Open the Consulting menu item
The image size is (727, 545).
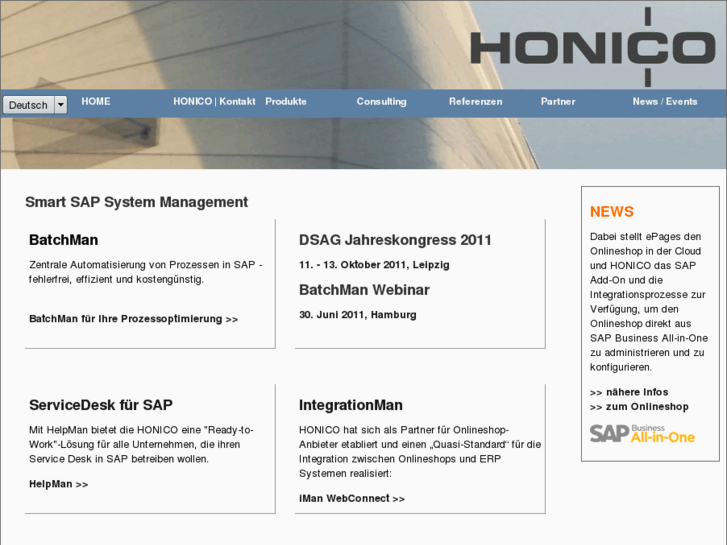(381, 101)
